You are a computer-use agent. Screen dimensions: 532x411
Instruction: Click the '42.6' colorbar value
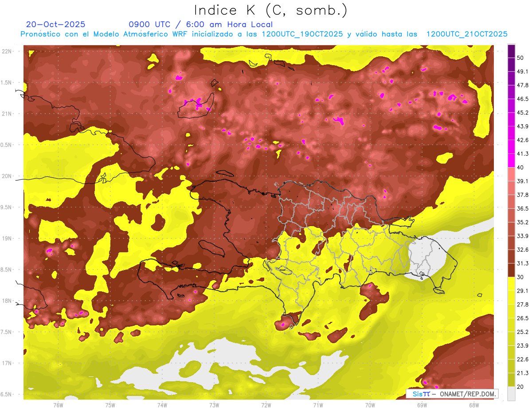click(x=523, y=140)
